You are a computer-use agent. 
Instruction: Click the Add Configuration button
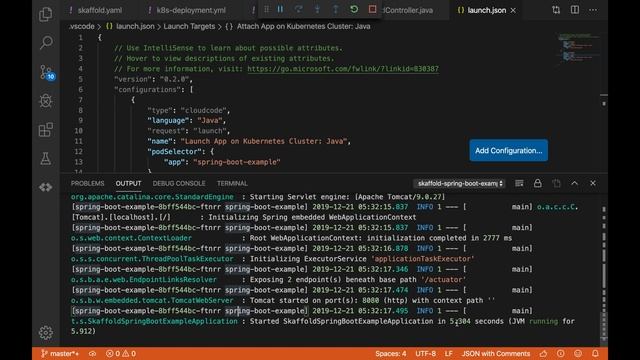coord(509,151)
